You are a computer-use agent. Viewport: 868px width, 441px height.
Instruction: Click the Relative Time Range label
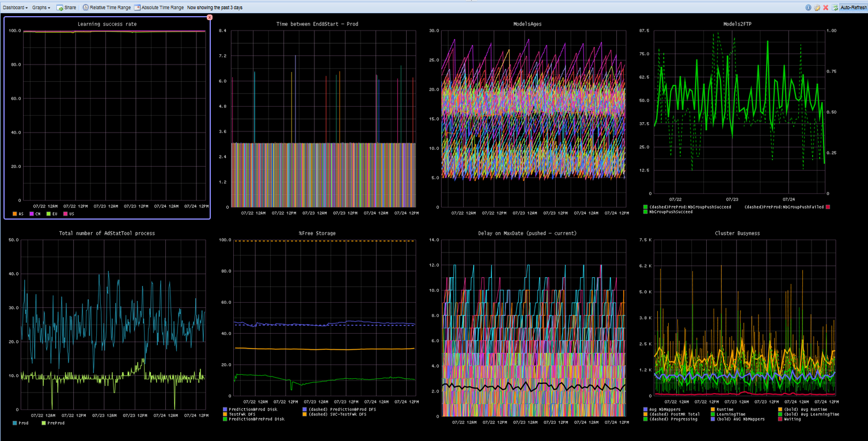coord(110,7)
